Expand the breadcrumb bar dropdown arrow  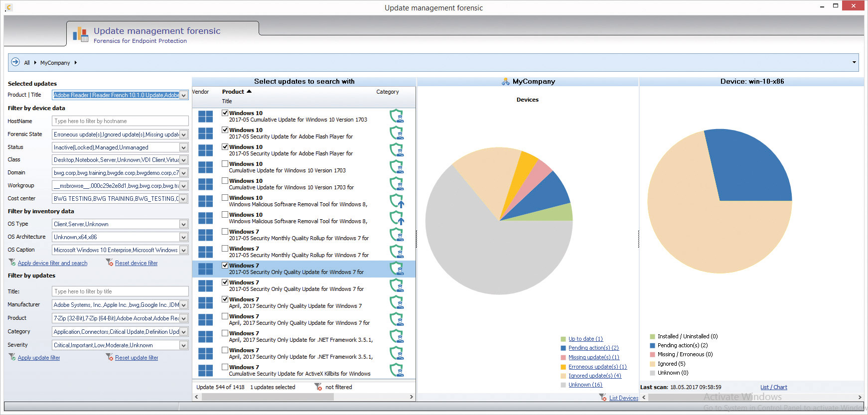pyautogui.click(x=854, y=62)
